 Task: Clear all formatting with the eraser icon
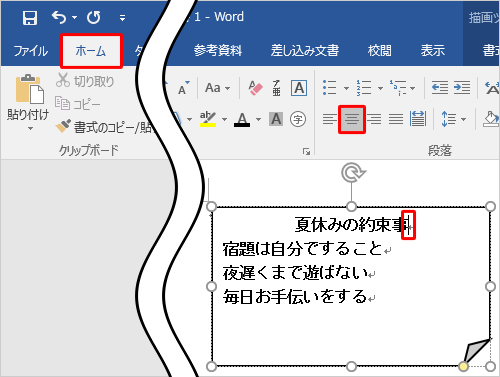255,88
